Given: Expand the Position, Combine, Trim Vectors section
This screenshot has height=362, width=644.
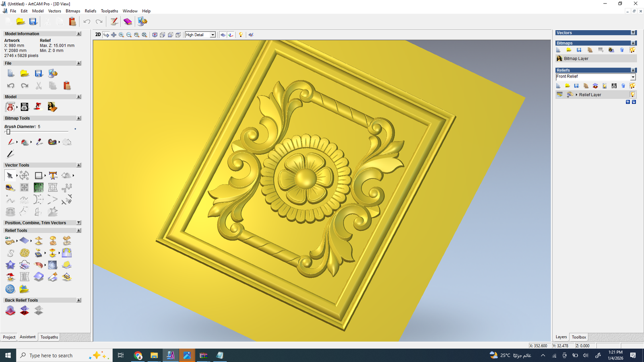Looking at the screenshot, I should point(79,223).
